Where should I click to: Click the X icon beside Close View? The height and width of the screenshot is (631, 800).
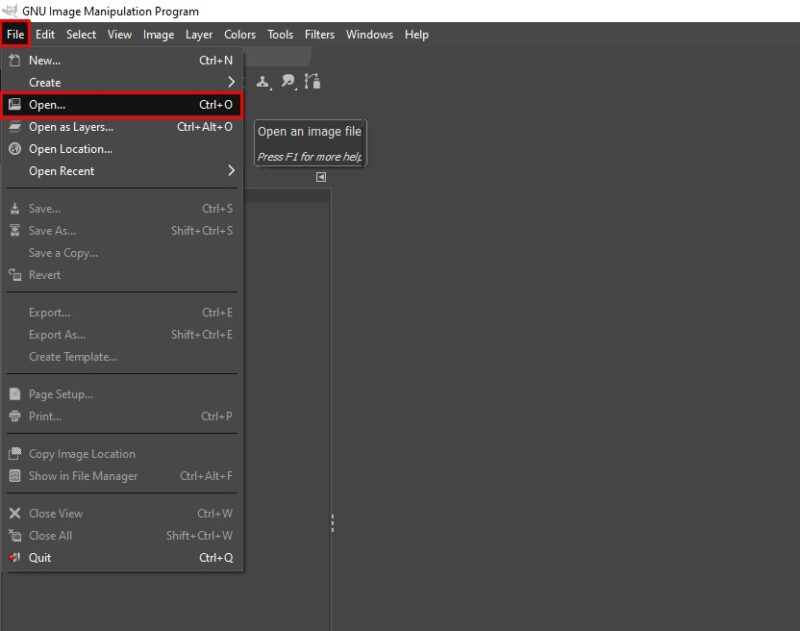coord(13,513)
